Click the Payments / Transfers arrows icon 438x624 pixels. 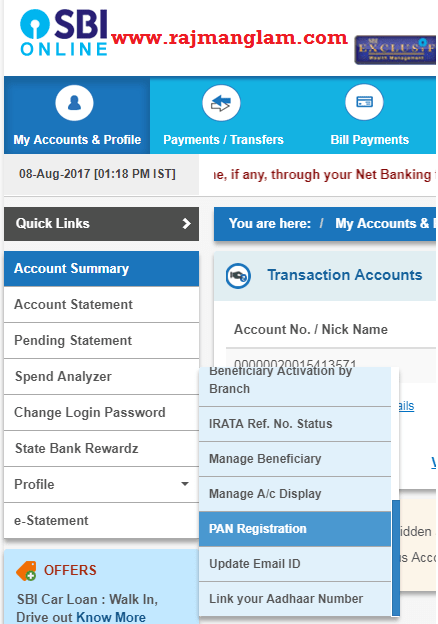[221, 103]
